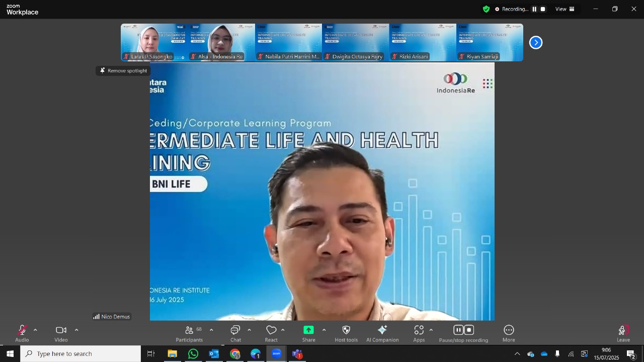This screenshot has width=644, height=362.
Task: Click the Recording status indicator
Action: (511, 9)
